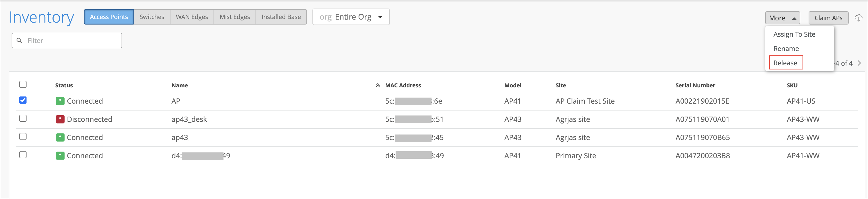This screenshot has width=868, height=199.
Task: Select Assign To Site menu option
Action: coord(794,34)
